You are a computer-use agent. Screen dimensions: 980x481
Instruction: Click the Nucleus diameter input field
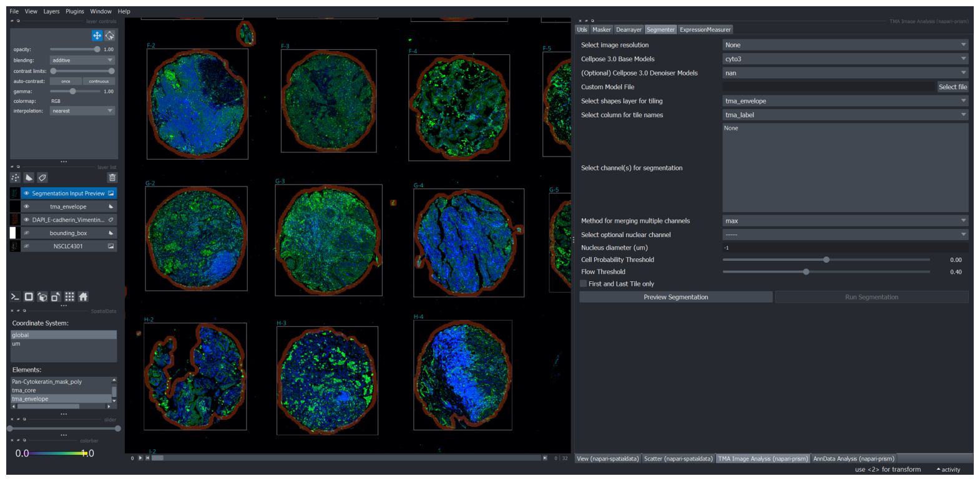(x=845, y=248)
